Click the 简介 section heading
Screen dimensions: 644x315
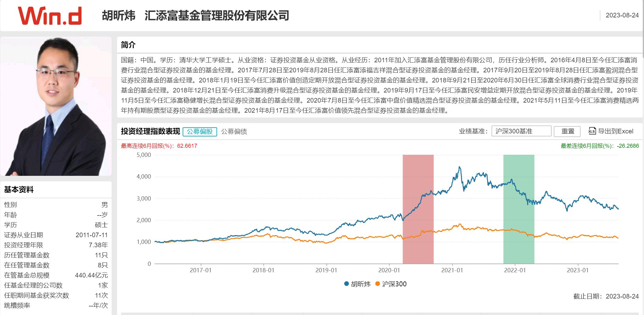tap(128, 45)
